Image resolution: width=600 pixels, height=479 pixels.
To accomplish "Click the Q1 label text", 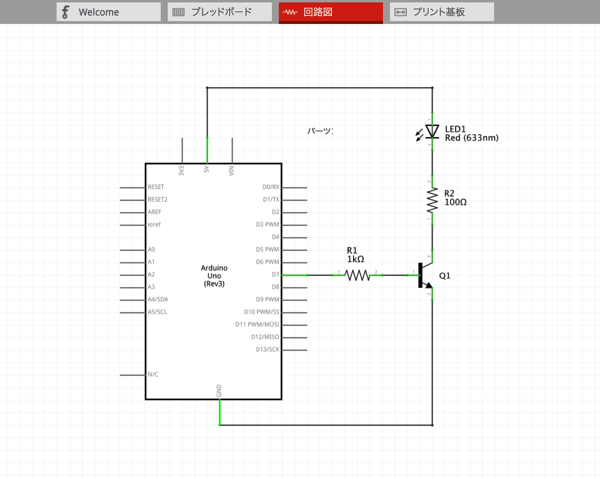I will click(445, 276).
